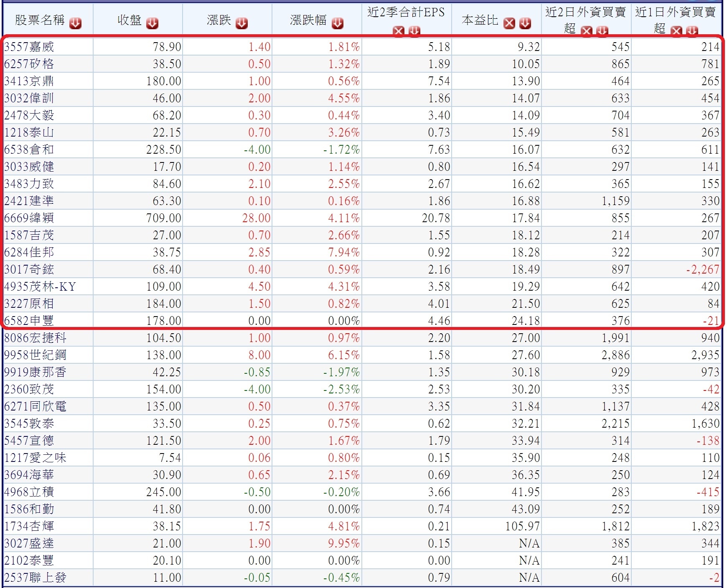Sort by 收盤 using its arrow icon
The image size is (727, 588).
152,23
